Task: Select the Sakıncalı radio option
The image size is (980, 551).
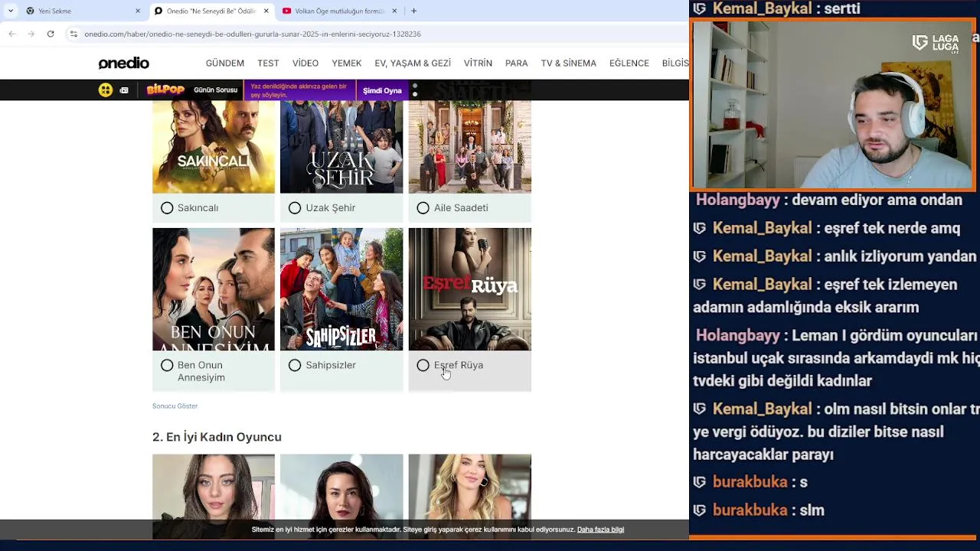Action: click(x=167, y=208)
